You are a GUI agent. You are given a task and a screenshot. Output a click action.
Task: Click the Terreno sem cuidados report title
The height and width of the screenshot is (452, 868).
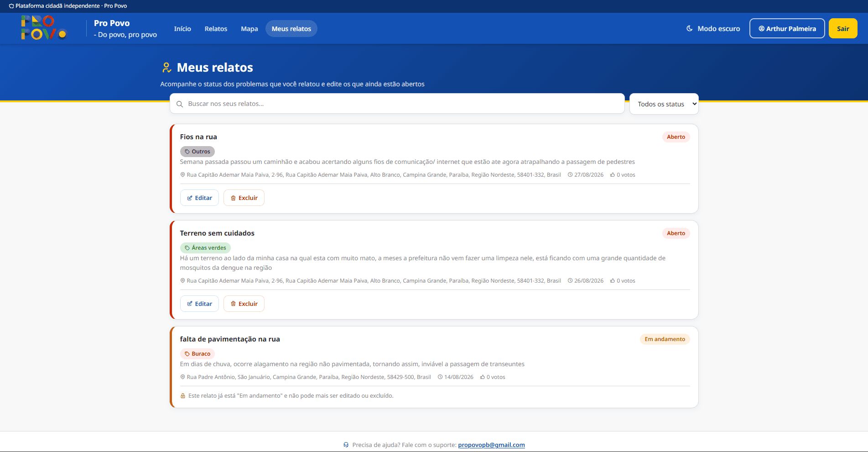pyautogui.click(x=217, y=233)
